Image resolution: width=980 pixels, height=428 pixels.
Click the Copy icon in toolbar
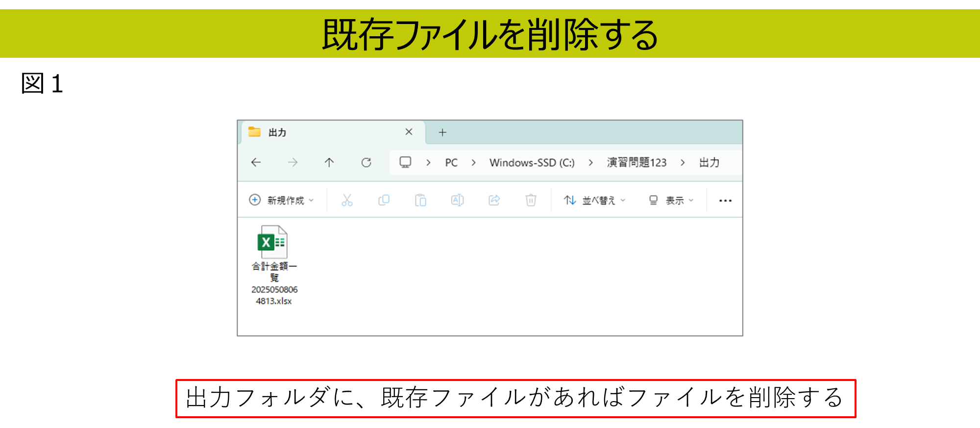384,200
